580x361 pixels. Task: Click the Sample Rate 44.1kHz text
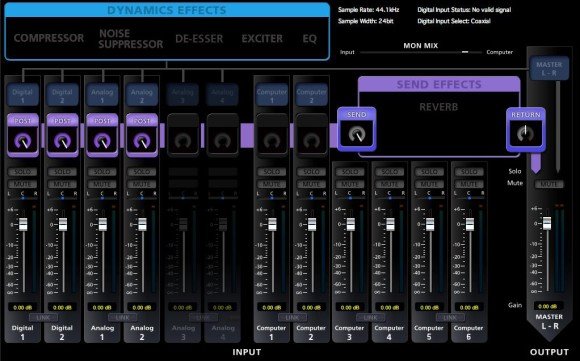[368, 10]
